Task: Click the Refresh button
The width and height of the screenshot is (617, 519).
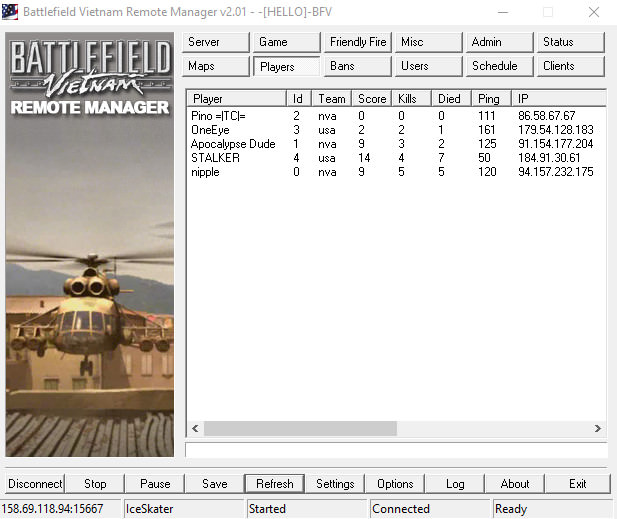Action: 275,484
